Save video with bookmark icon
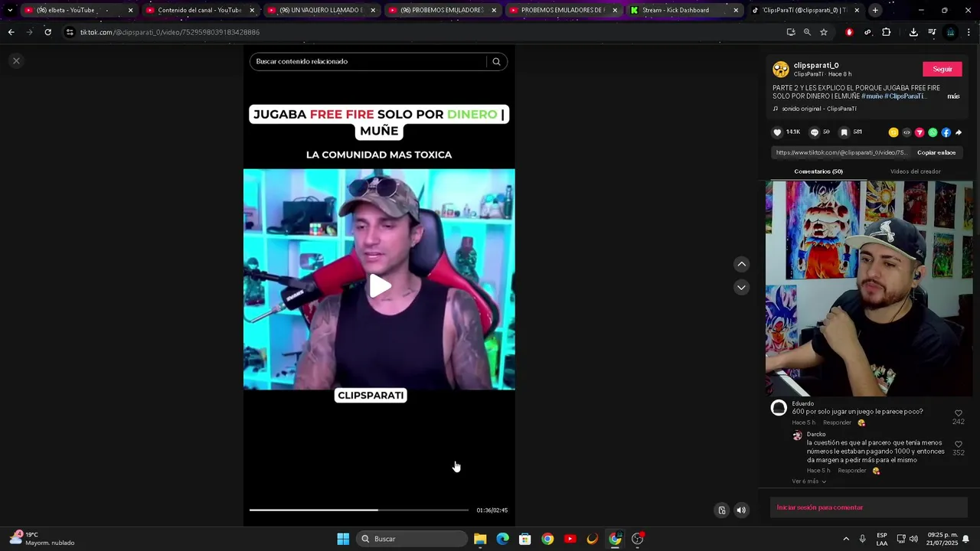The height and width of the screenshot is (551, 980). click(844, 132)
